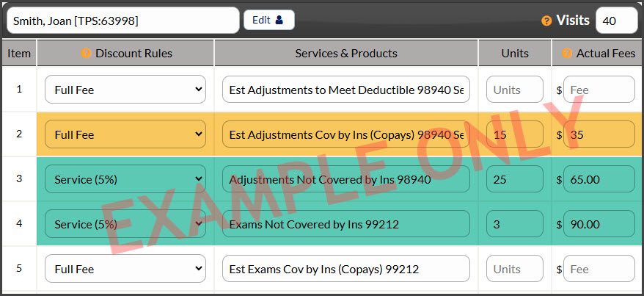Click the Edit patient button
644x296 pixels.
(x=269, y=20)
